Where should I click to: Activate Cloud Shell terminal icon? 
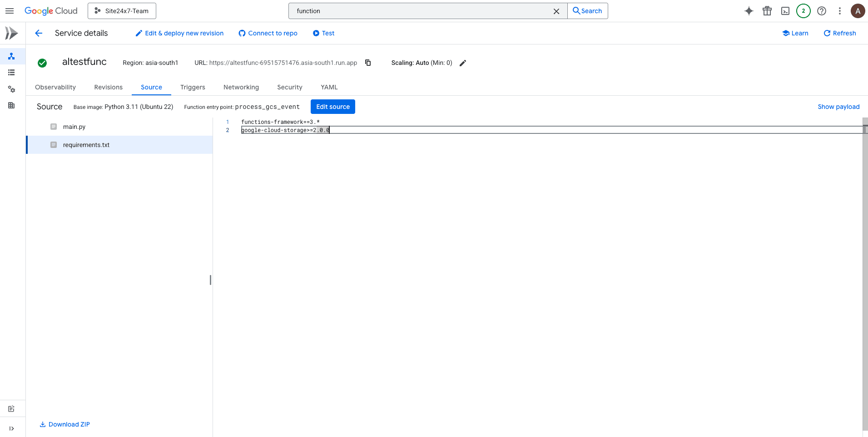click(785, 11)
